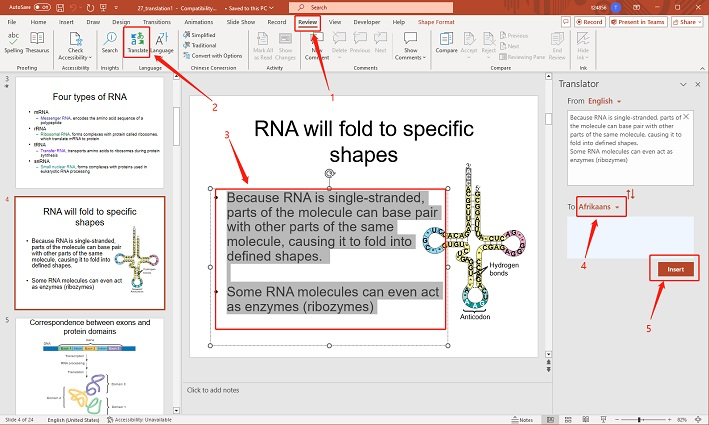Click the Record button at top right
Image resolution: width=709 pixels, height=425 pixels.
point(590,22)
